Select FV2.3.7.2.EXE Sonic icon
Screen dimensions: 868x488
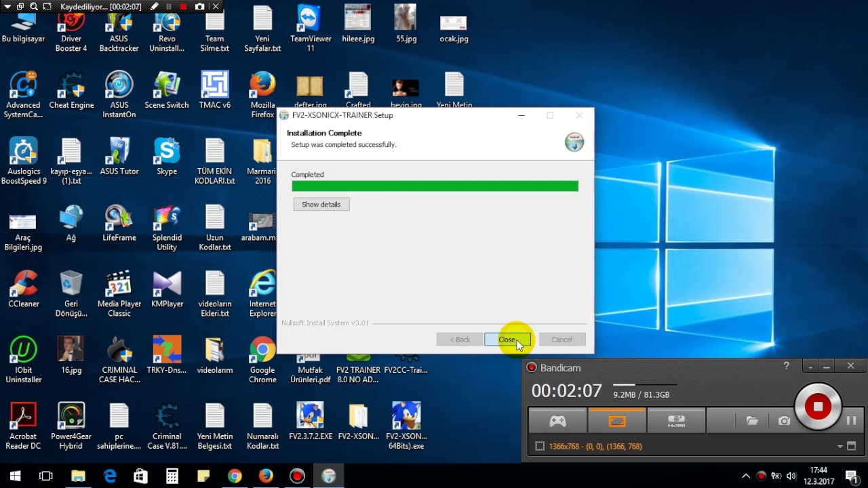click(311, 422)
